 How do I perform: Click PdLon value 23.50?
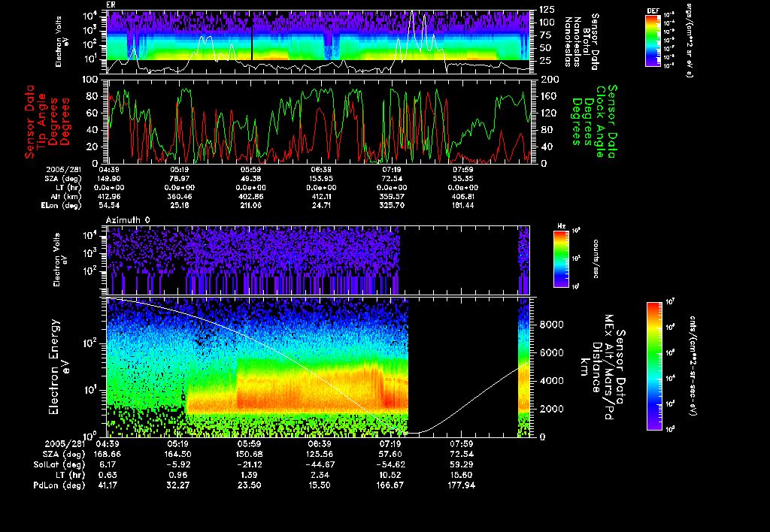(249, 485)
